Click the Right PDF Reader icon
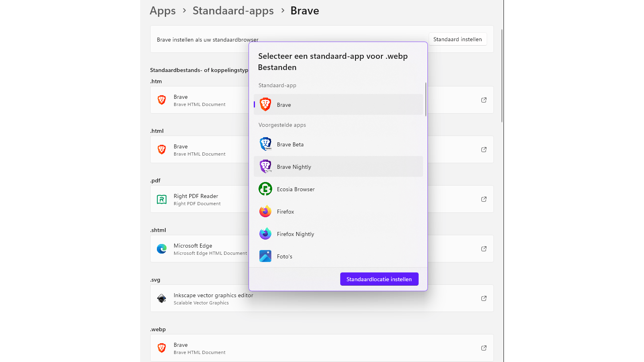 pos(162,199)
